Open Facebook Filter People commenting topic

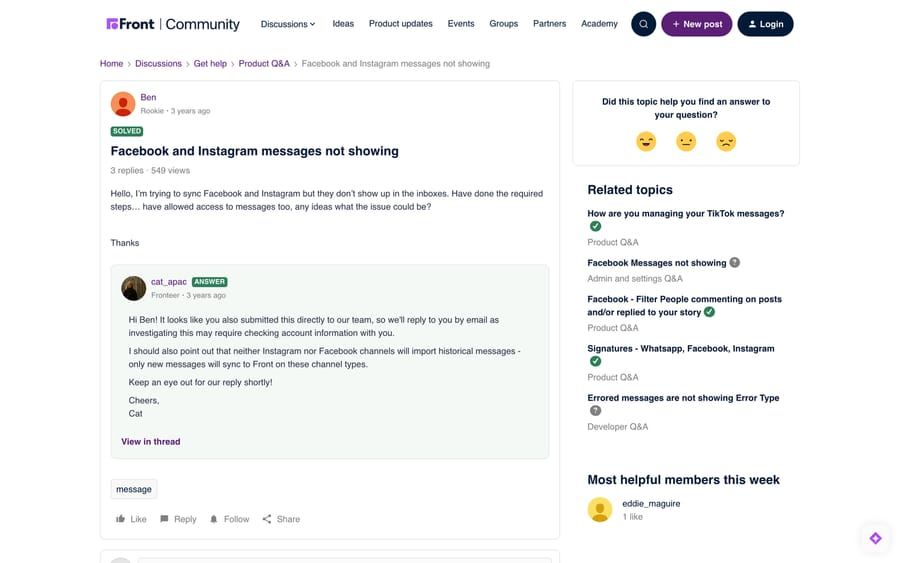[x=684, y=305]
